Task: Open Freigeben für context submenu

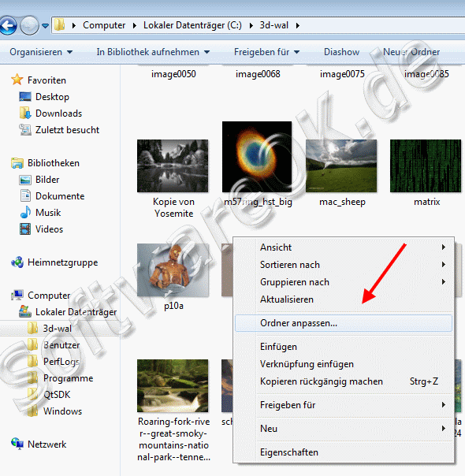Action: [x=344, y=405]
